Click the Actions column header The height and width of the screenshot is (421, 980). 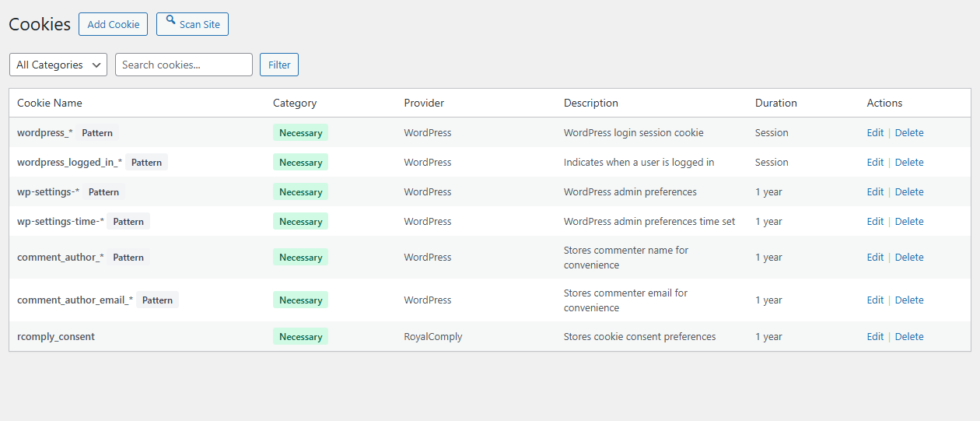884,103
